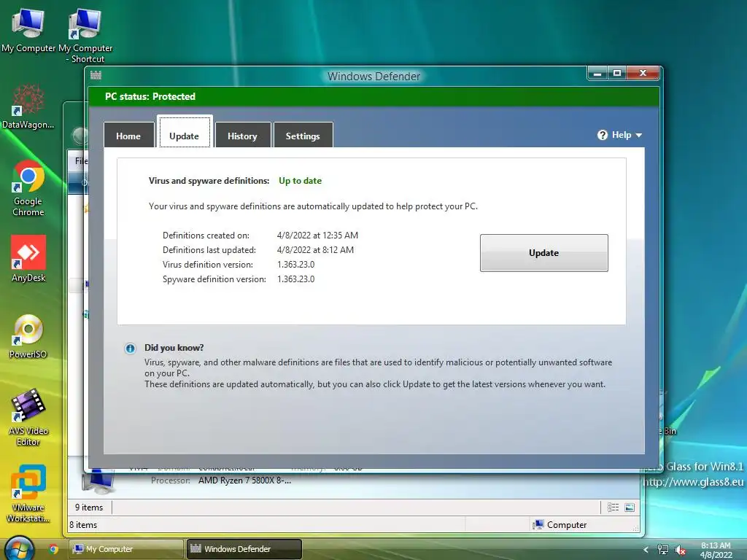Screen dimensions: 747x560
Task: Click the Windows Defender taskbar button
Action: 244,549
